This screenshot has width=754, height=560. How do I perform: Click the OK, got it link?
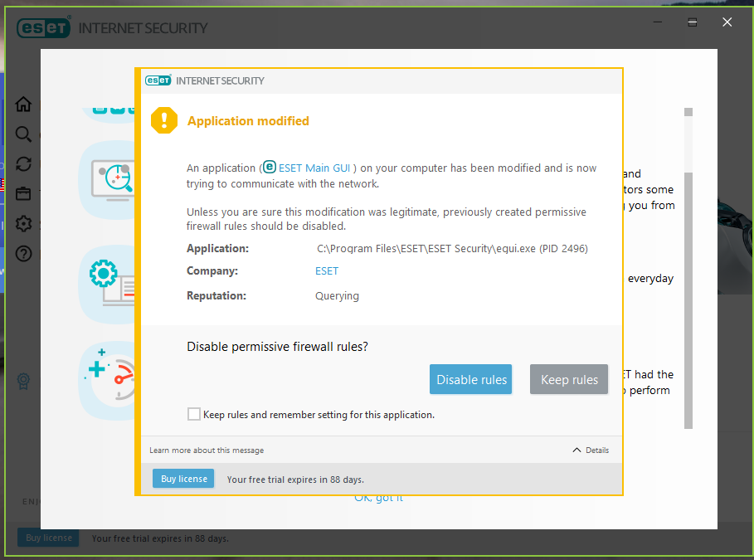click(378, 499)
